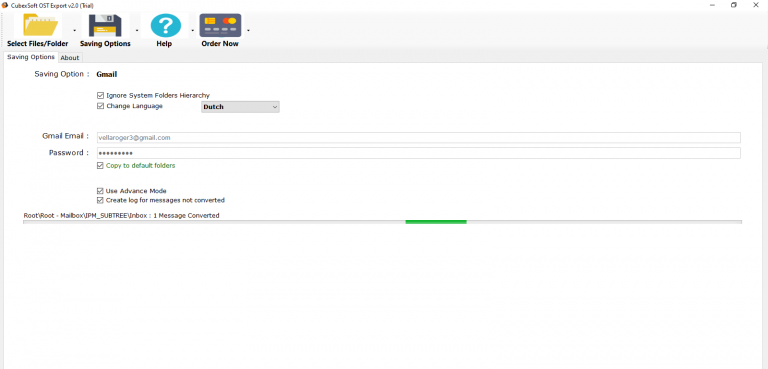Toggle the Change Language checkbox
This screenshot has width=768, height=369.
[100, 106]
